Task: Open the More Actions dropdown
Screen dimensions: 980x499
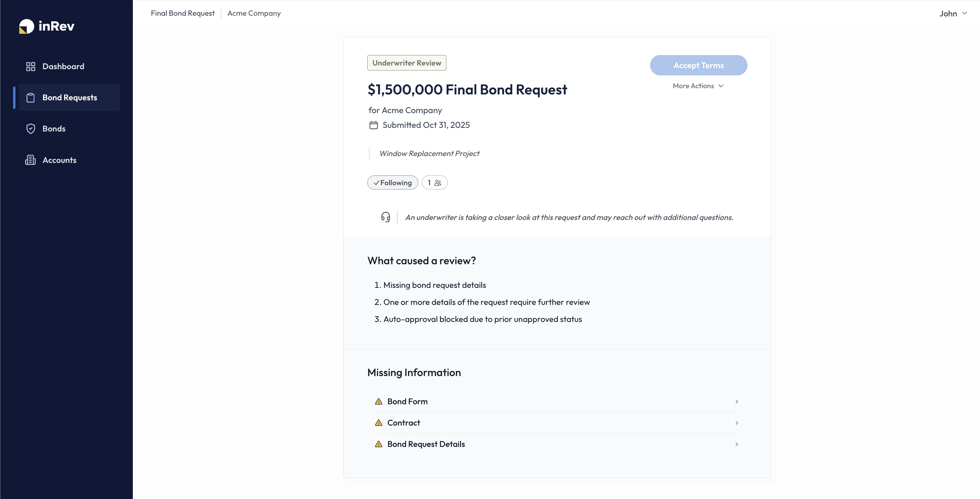Action: pyautogui.click(x=698, y=86)
